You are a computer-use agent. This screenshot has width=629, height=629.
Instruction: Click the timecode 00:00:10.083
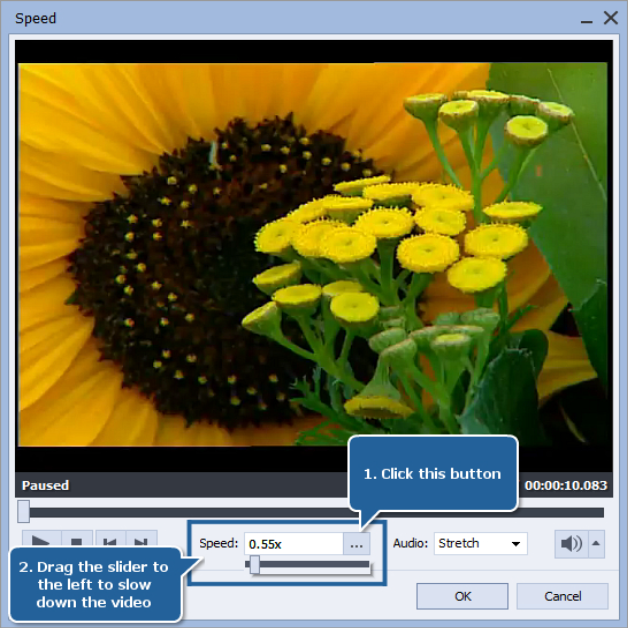566,485
